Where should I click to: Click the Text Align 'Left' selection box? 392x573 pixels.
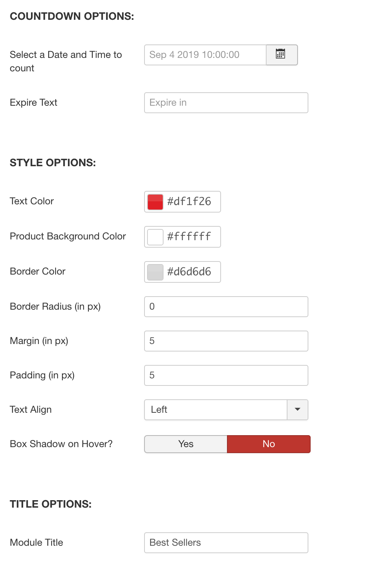pyautogui.click(x=216, y=410)
